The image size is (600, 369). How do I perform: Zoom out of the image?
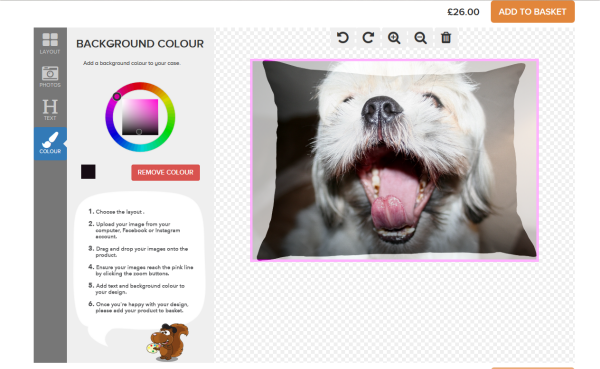(x=420, y=38)
